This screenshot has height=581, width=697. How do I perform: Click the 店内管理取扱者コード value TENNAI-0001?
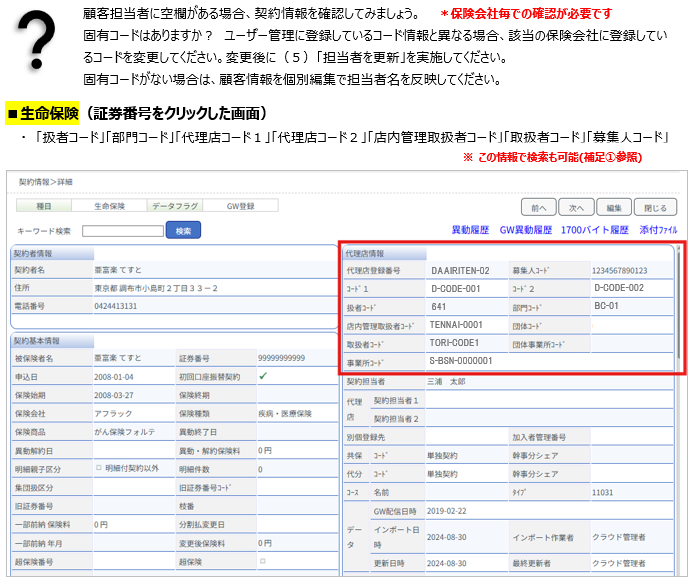[456, 325]
